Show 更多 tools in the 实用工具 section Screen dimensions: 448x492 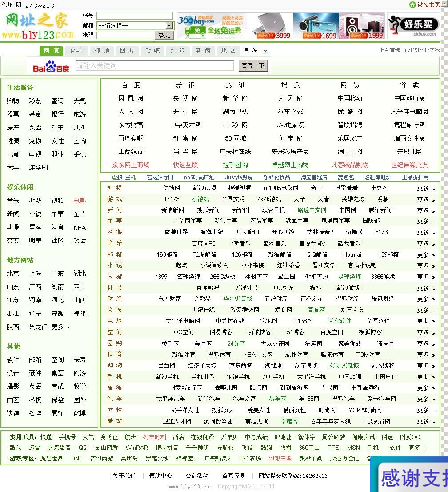tap(417, 448)
